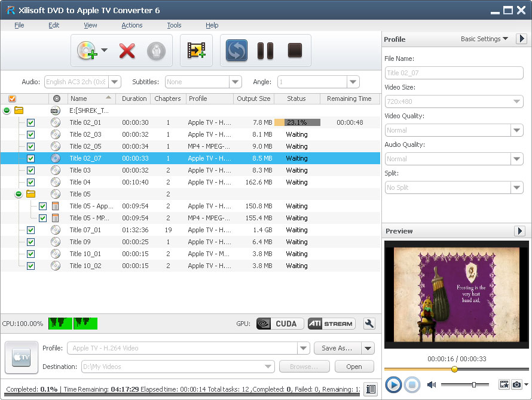Screen dimensions: 532x400
Task: Open the Tools menu
Action: click(x=174, y=25)
